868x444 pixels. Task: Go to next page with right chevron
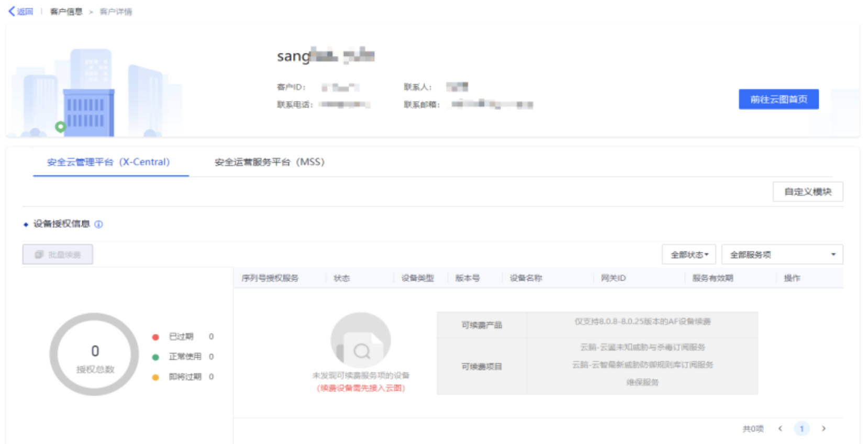tap(824, 428)
